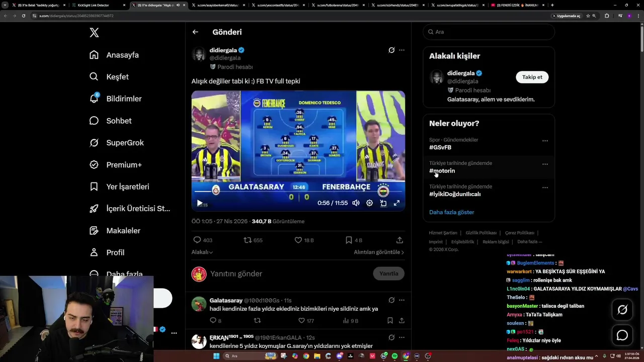Expand the video to fullscreen
This screenshot has height=362, width=644.
click(x=396, y=203)
